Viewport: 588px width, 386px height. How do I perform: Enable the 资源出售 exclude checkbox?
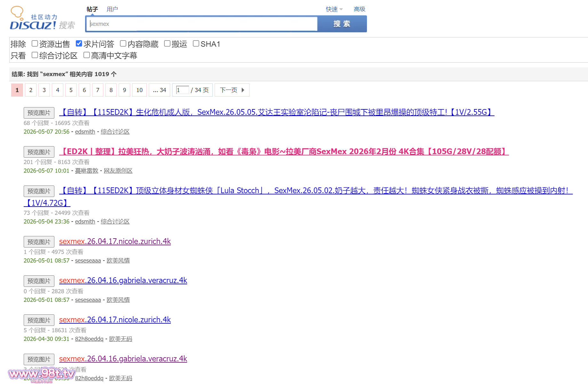[x=35, y=43]
